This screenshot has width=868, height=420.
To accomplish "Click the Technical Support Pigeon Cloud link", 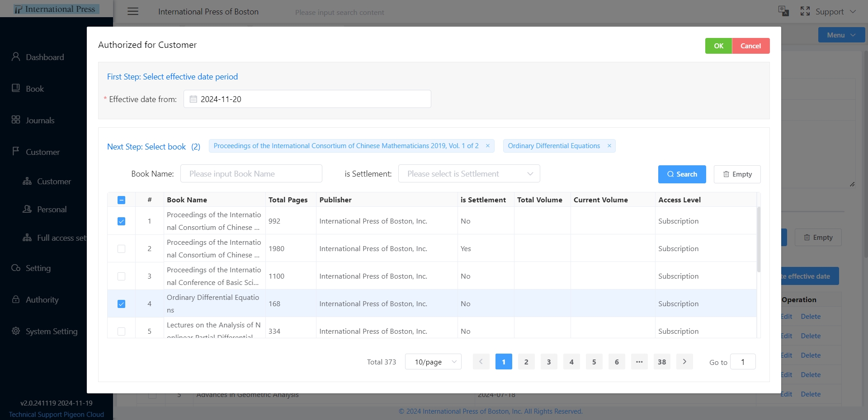I will pyautogui.click(x=56, y=415).
